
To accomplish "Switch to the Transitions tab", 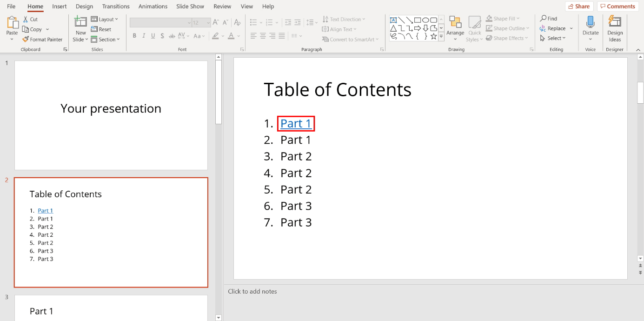I will click(x=115, y=6).
